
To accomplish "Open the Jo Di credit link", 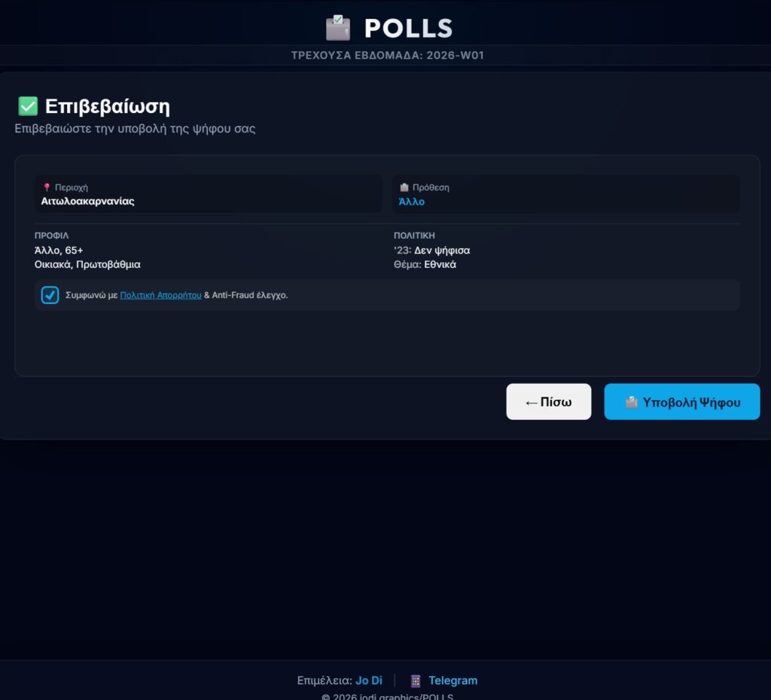I will pyautogui.click(x=369, y=680).
